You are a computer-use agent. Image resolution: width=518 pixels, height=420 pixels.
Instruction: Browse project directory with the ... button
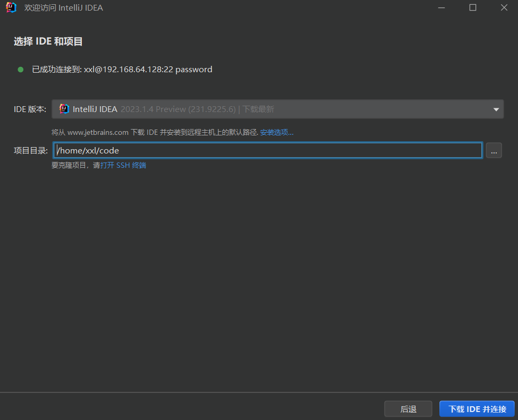494,150
